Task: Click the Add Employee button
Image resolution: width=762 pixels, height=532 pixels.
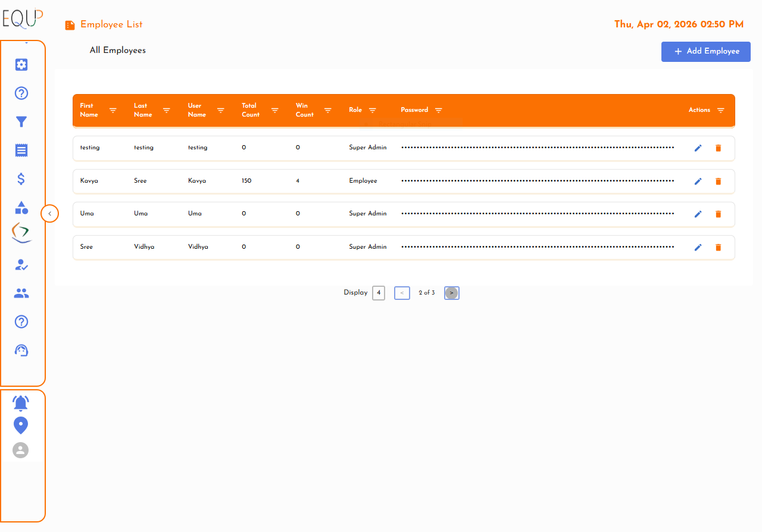Action: [x=705, y=52]
